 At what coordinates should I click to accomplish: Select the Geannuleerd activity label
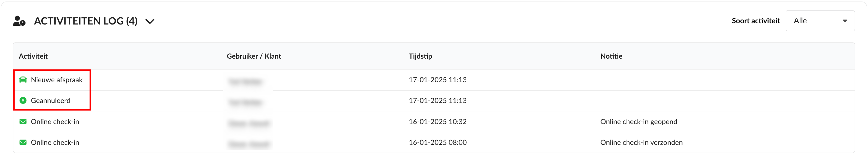click(51, 101)
